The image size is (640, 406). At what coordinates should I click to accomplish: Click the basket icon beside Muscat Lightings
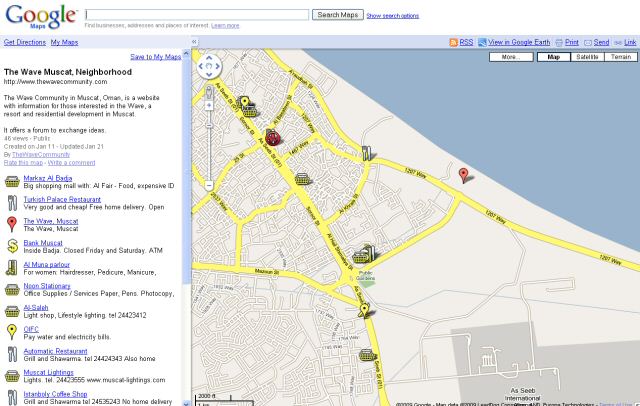point(12,376)
